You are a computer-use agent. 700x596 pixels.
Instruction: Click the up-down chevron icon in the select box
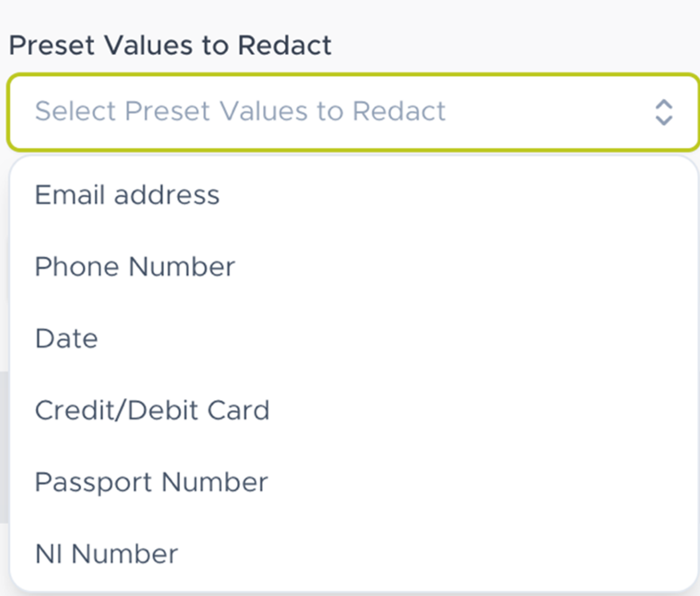point(663,112)
